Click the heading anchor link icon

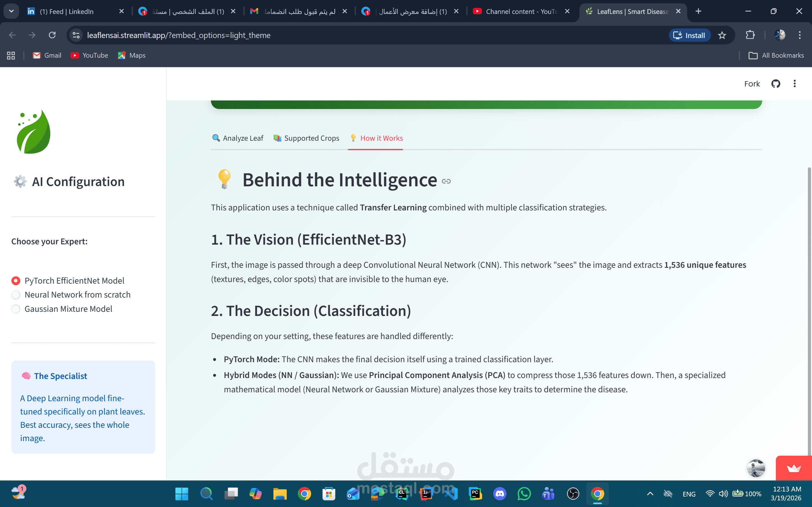click(x=446, y=181)
